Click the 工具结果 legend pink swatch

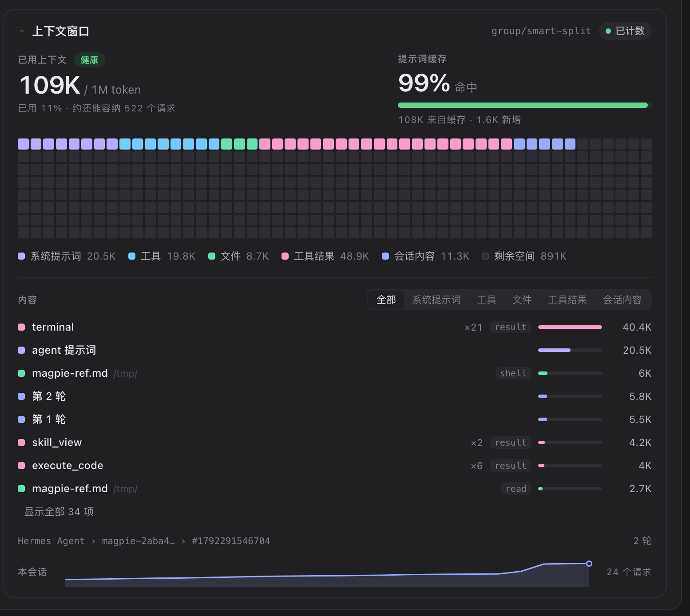285,256
